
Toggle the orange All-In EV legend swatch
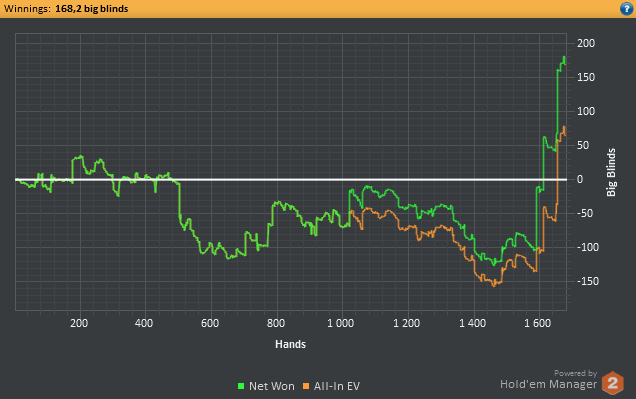(306, 386)
